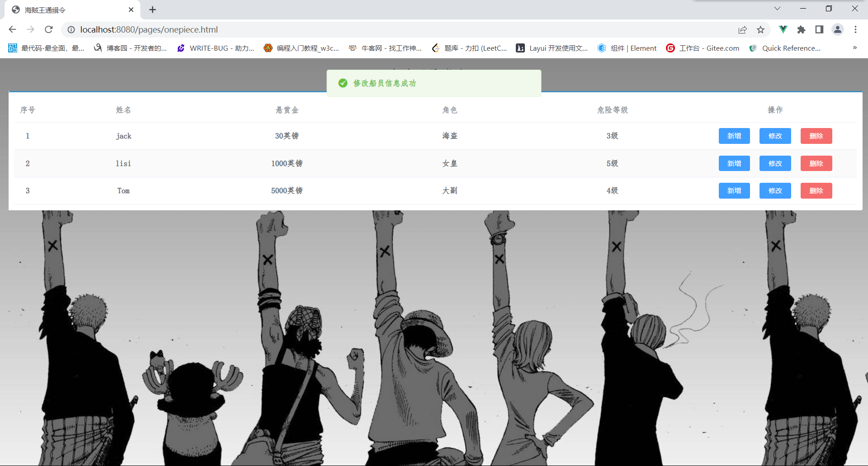Select the name cell 'lisi'
Viewport: 868px width, 466px height.
click(123, 163)
